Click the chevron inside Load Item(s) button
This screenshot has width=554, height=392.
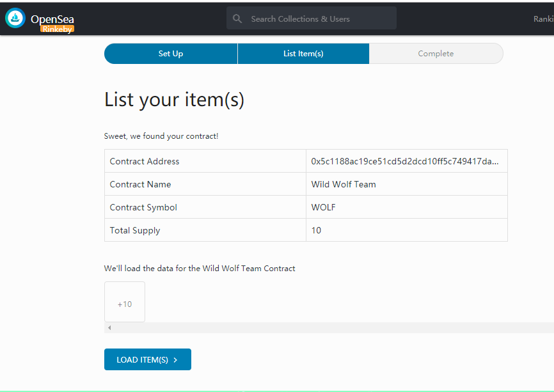(175, 360)
